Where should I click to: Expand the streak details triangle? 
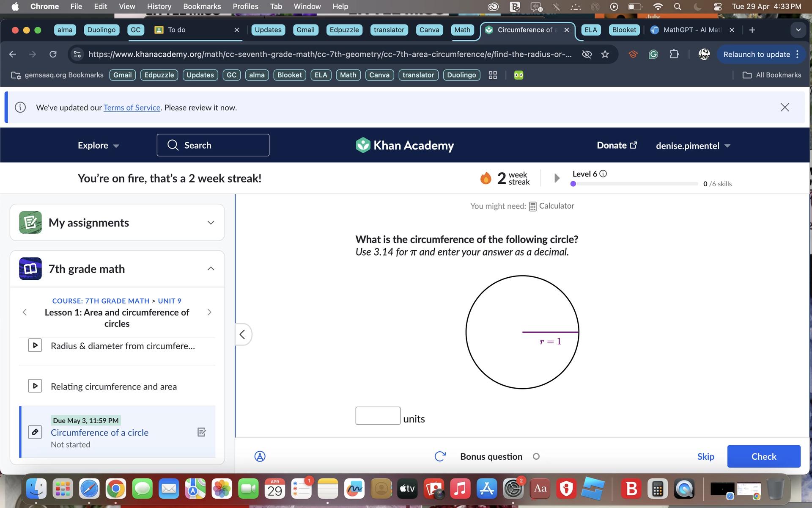pyautogui.click(x=557, y=178)
